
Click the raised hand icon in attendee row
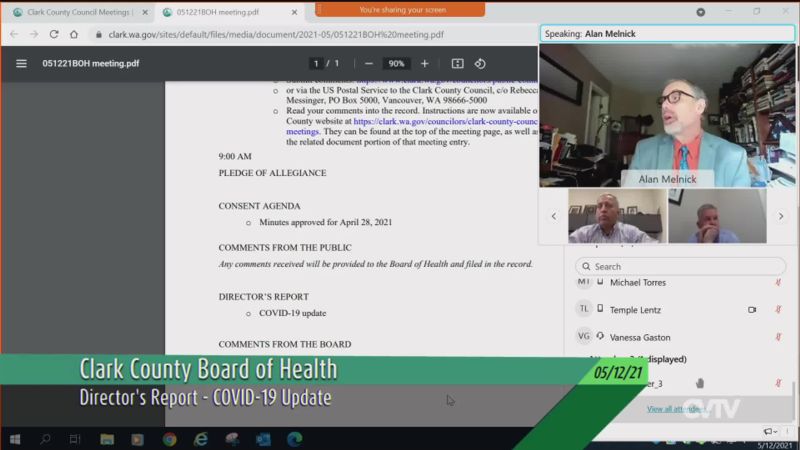699,383
